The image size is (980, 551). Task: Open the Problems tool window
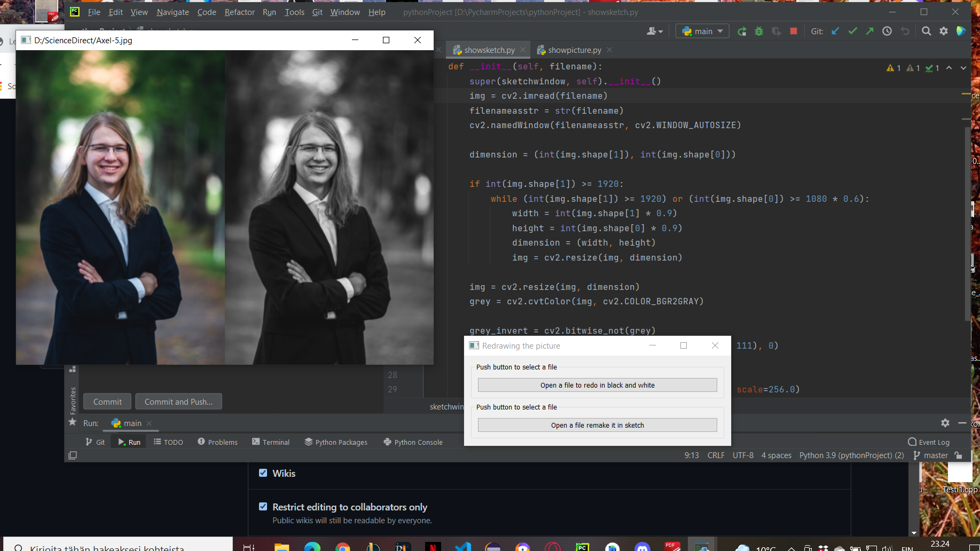coord(217,442)
